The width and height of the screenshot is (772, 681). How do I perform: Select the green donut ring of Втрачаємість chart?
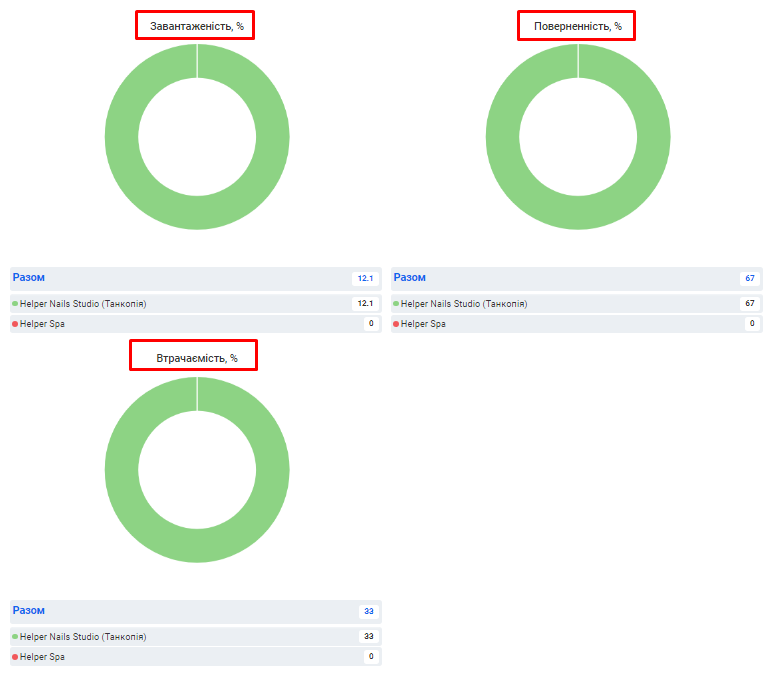[x=122, y=471]
